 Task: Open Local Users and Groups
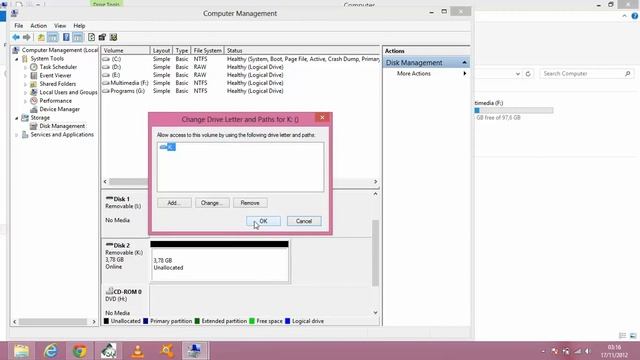(68, 92)
